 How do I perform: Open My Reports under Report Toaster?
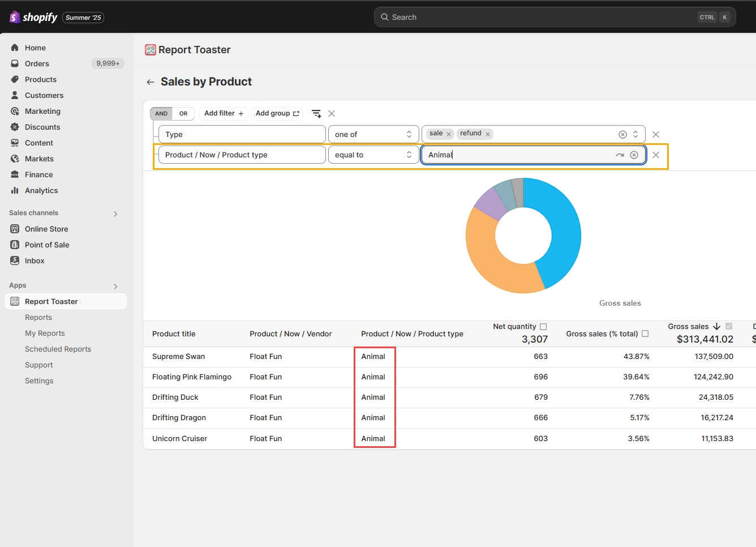(45, 334)
